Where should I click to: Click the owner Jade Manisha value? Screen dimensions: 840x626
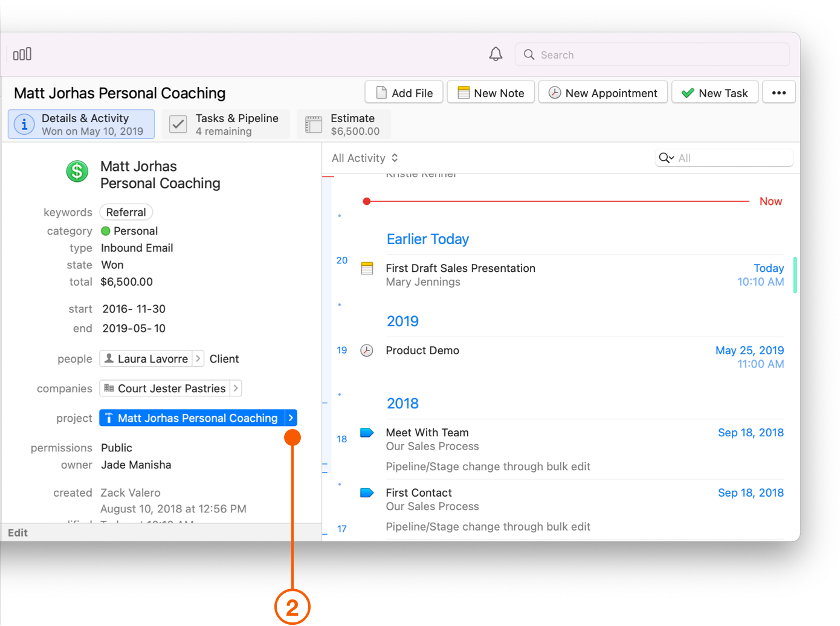pyautogui.click(x=136, y=465)
